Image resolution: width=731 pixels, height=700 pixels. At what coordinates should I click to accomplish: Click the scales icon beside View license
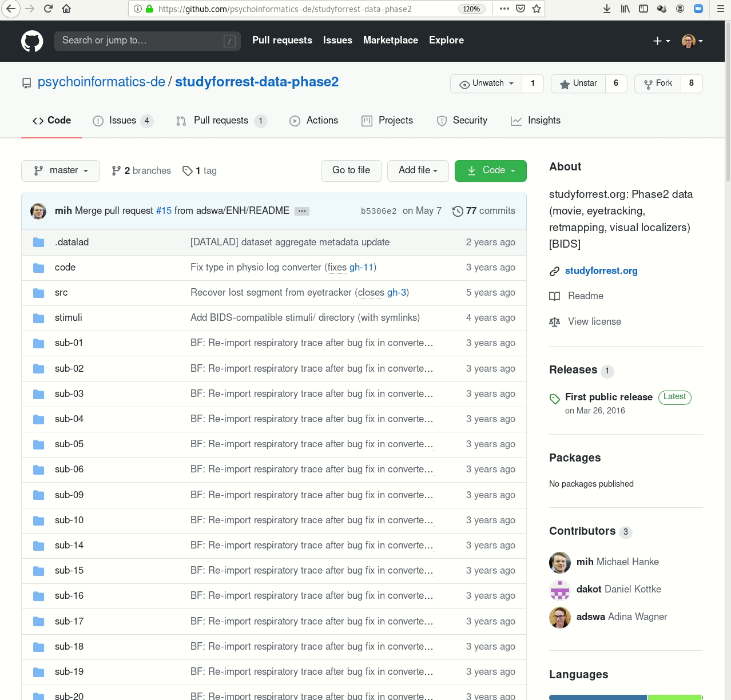[x=554, y=322]
